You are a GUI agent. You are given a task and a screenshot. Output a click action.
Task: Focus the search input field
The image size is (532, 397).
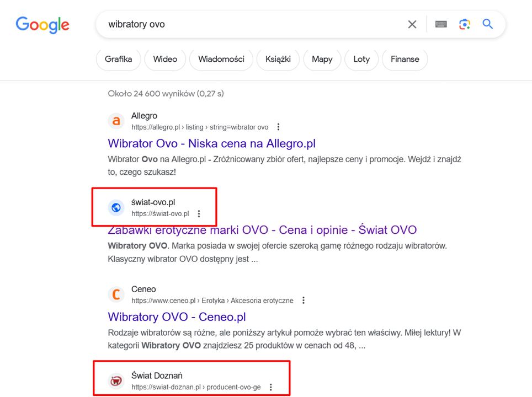pyautogui.click(x=248, y=24)
